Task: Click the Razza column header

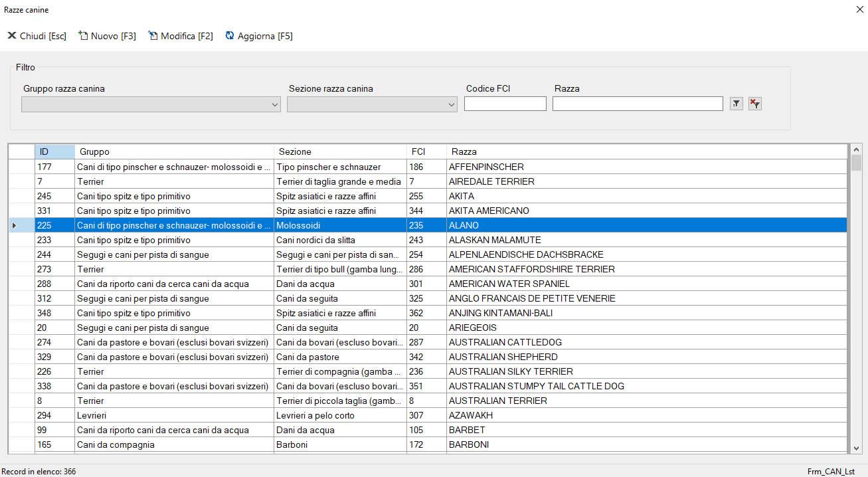Action: pos(646,151)
